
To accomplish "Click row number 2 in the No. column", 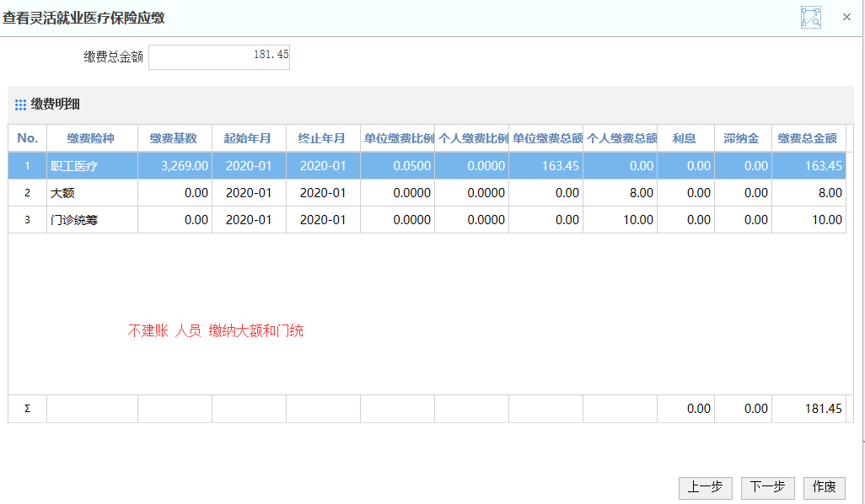I will coord(27,192).
